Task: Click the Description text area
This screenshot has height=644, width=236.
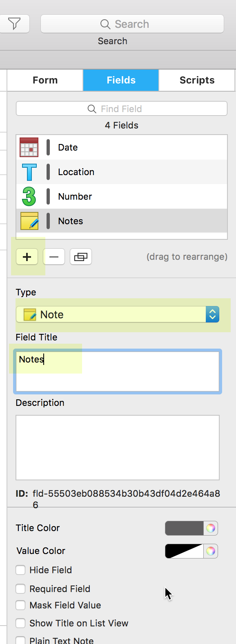Action: click(x=118, y=448)
